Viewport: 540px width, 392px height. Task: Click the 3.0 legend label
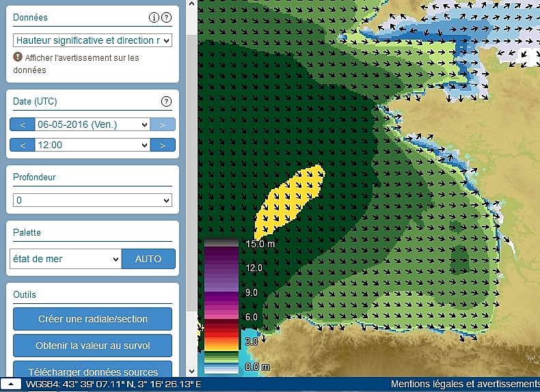(x=252, y=341)
